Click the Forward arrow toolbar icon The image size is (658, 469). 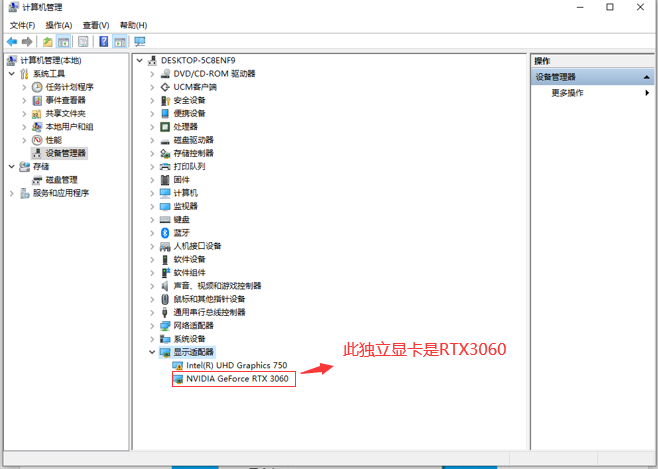27,42
